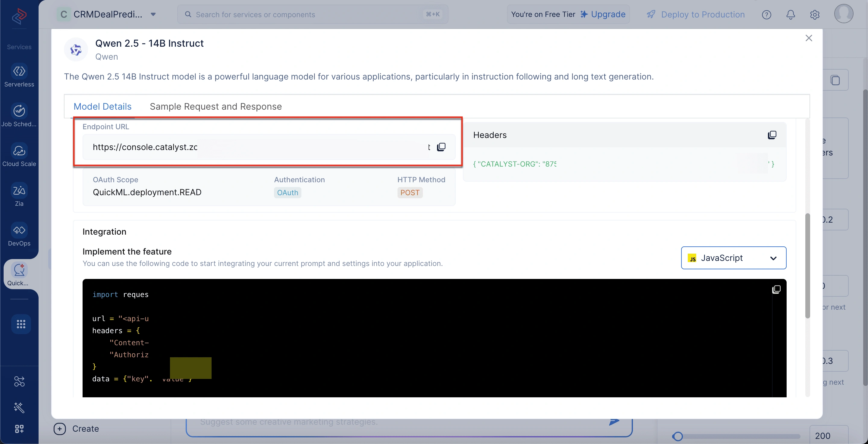This screenshot has width=868, height=444.
Task: Open the notifications bell
Action: pyautogui.click(x=791, y=14)
